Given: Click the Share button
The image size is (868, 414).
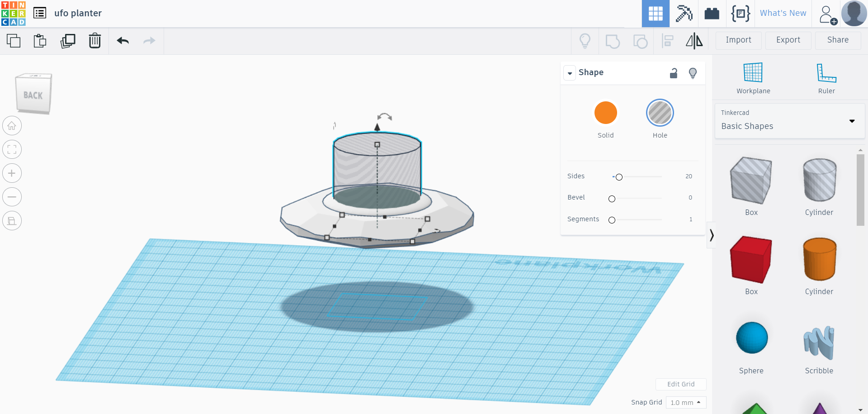Looking at the screenshot, I should click(x=838, y=40).
